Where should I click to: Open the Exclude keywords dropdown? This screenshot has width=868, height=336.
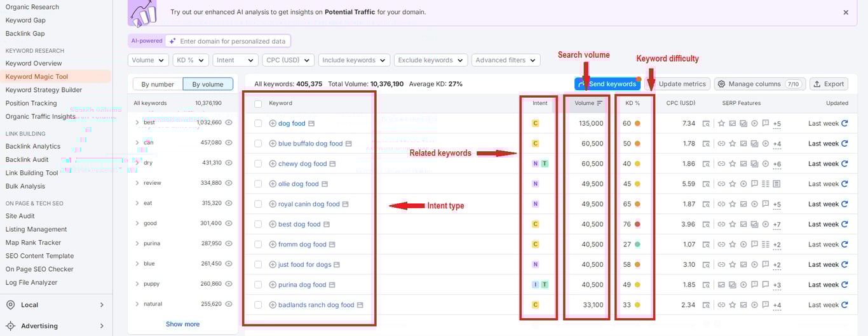point(431,60)
